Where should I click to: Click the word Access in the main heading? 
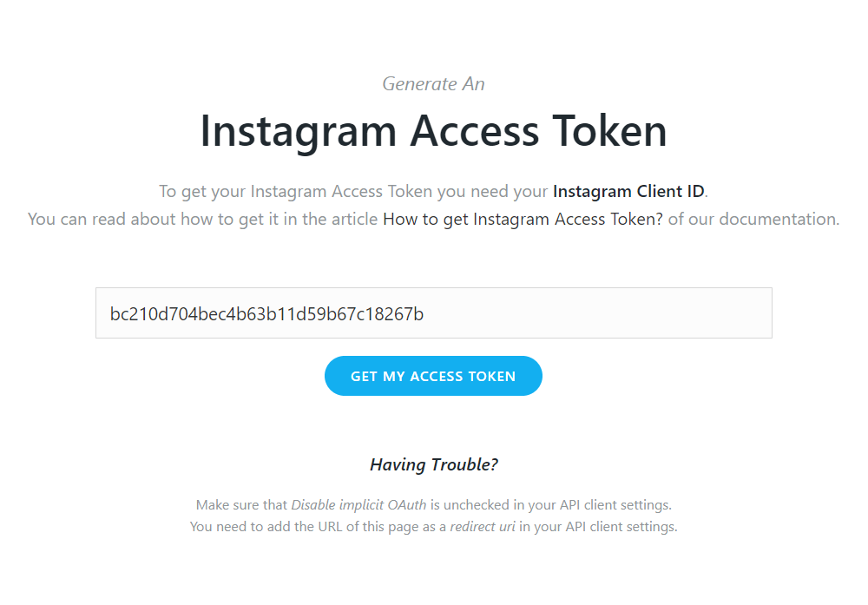(475, 131)
